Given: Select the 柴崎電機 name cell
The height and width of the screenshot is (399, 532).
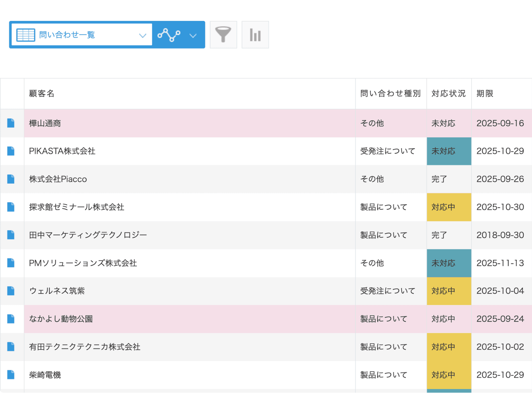Looking at the screenshot, I should point(190,375).
